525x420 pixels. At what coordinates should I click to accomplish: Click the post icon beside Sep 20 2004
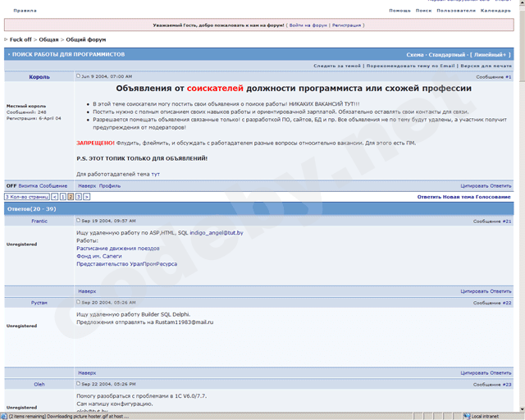79,302
